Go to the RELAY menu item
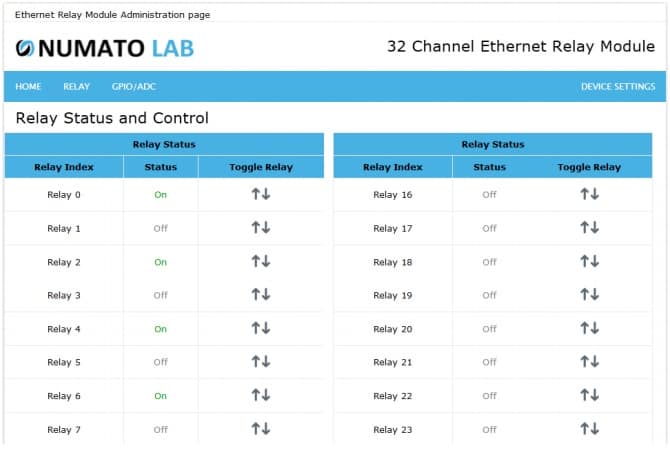The height and width of the screenshot is (455, 670). 76,87
